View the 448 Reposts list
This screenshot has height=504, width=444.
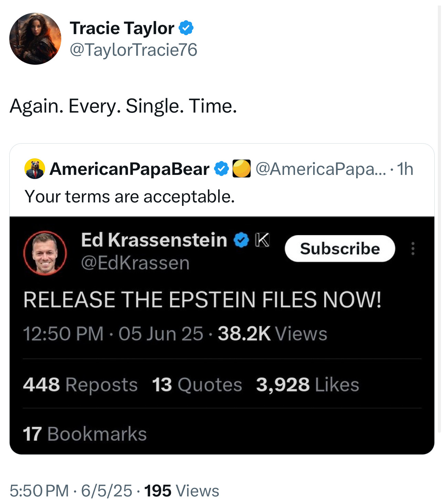80,385
